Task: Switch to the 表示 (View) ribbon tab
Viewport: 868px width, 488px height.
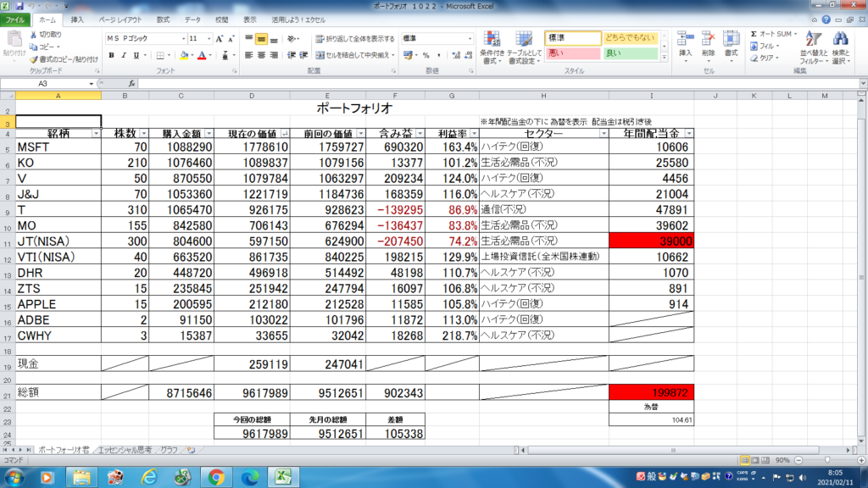Action: [250, 20]
